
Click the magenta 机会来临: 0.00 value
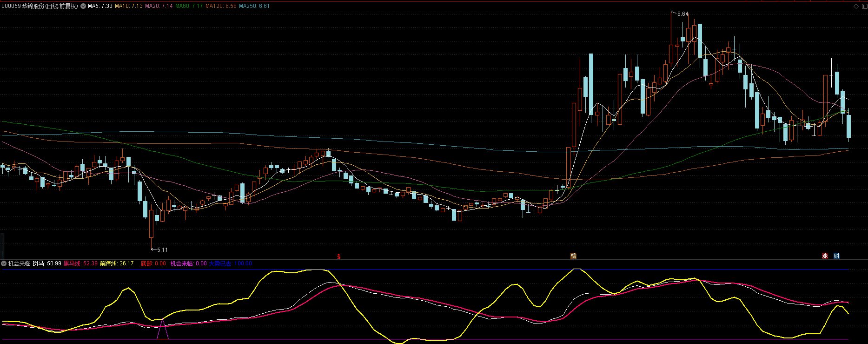(x=188, y=263)
